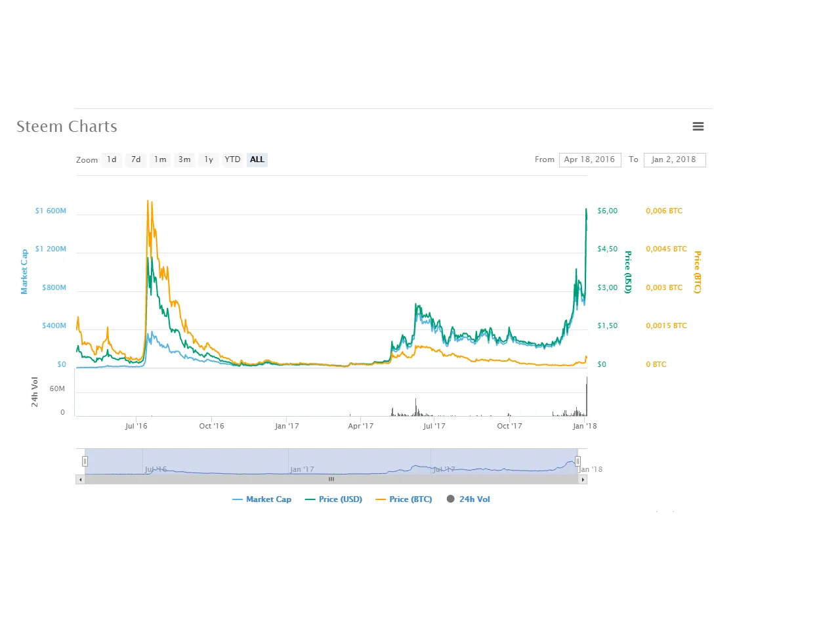
Task: Open the chart hamburger menu
Action: point(698,127)
